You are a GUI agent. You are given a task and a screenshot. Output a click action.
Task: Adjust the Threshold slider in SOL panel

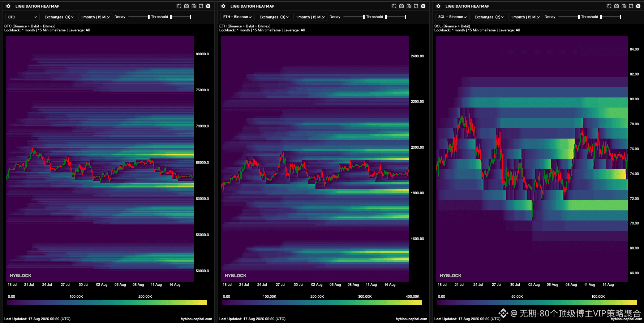(x=611, y=17)
